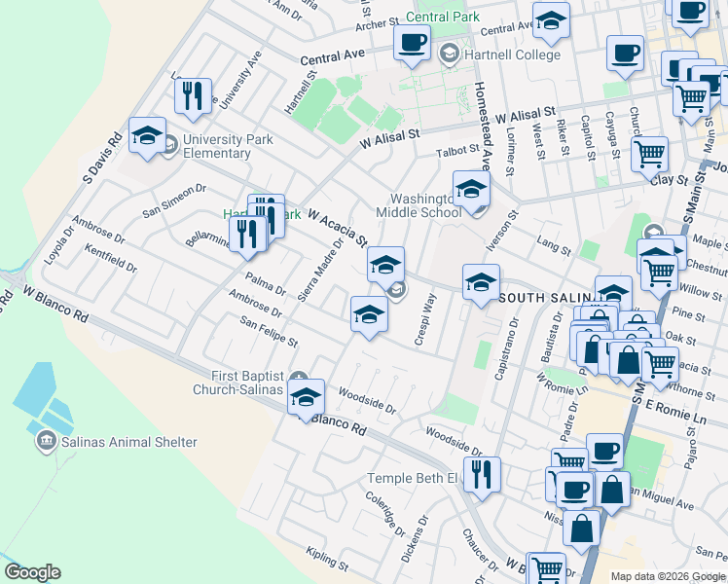This screenshot has width=728, height=584.
Task: Click the large shopping bag marker above Hawthorne St cart
Action: coord(628,363)
